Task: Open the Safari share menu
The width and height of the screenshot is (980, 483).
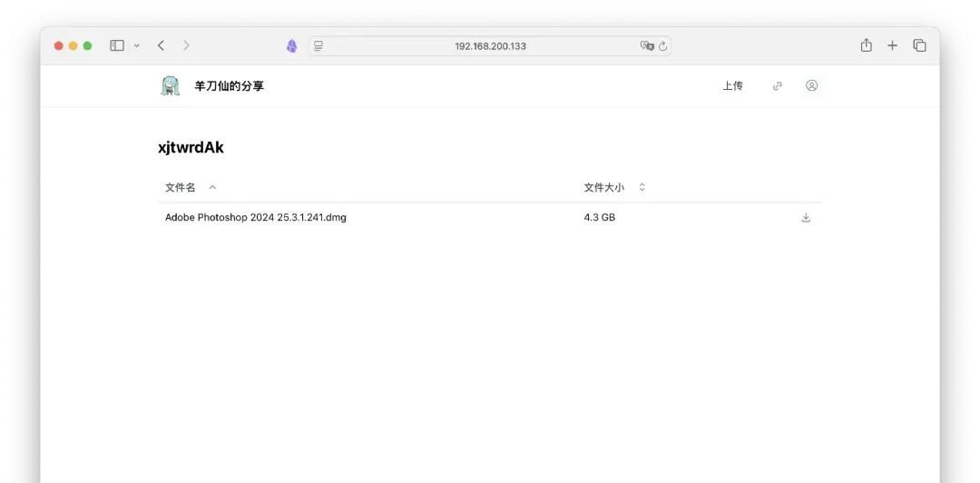Action: [x=867, y=45]
